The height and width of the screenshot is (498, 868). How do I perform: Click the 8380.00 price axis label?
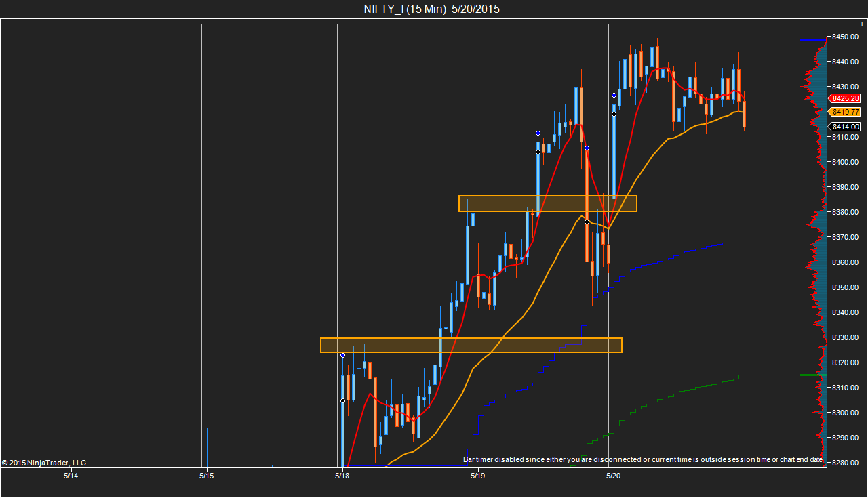pyautogui.click(x=846, y=212)
